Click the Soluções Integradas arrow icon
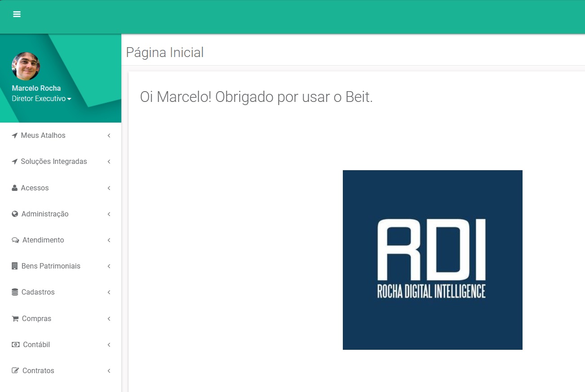585x392 pixels. pos(14,162)
